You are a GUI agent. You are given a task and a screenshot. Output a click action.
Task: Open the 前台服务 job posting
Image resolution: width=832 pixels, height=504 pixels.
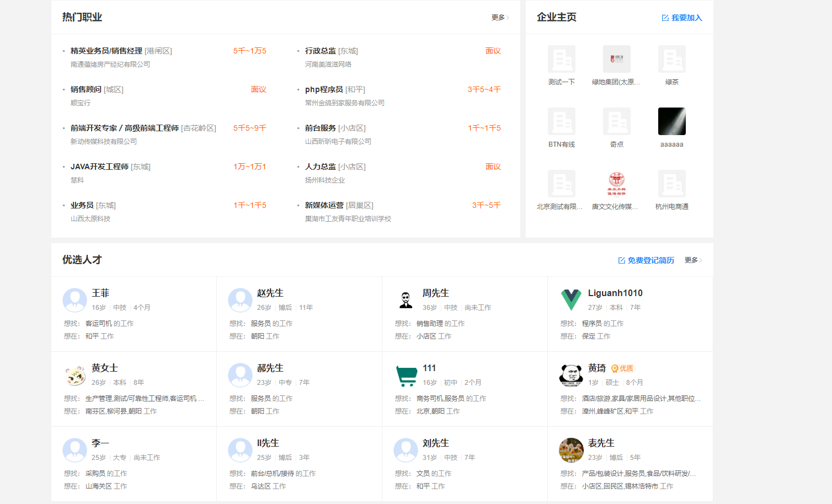321,128
